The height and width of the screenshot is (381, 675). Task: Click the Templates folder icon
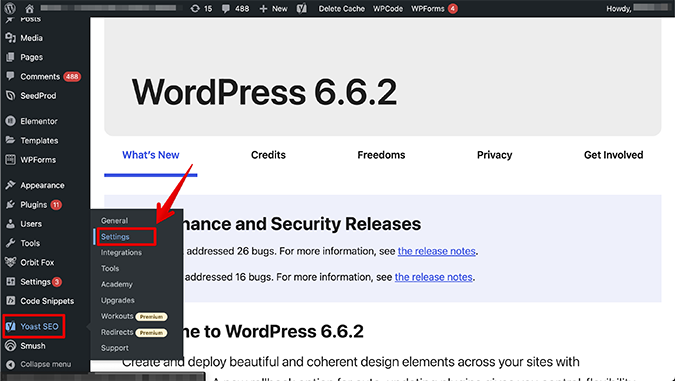click(x=10, y=140)
